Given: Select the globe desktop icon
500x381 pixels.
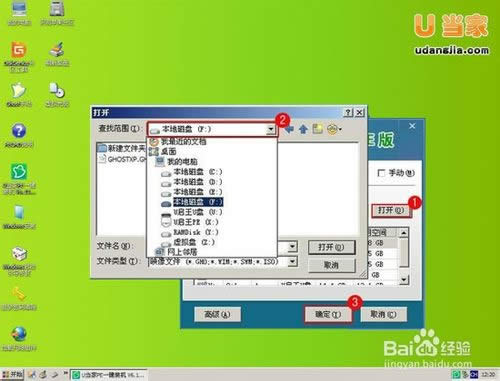Looking at the screenshot, I should click(19, 338).
